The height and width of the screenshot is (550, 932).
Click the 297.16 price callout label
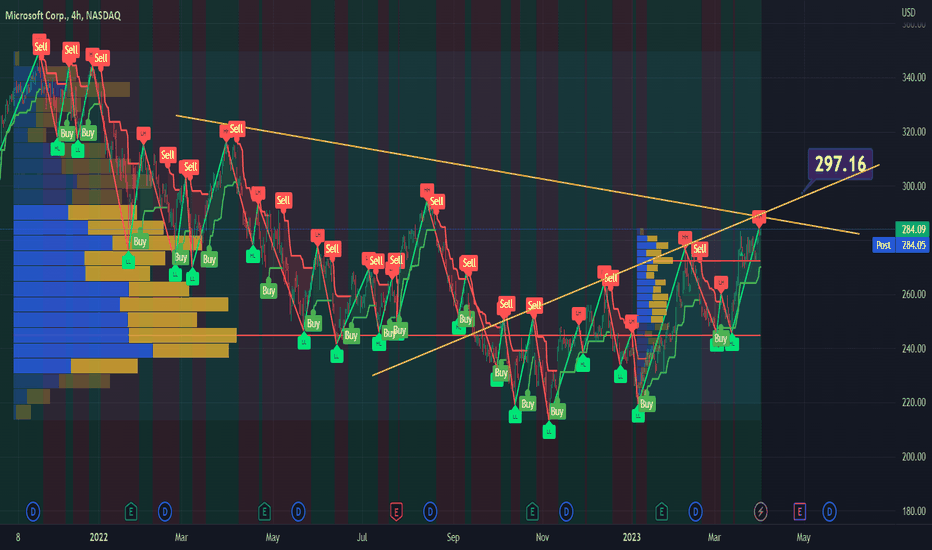click(840, 164)
